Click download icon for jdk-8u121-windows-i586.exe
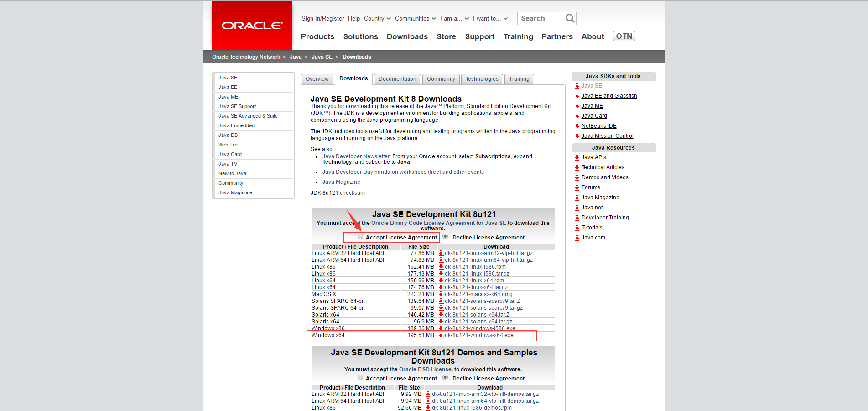 pos(441,328)
